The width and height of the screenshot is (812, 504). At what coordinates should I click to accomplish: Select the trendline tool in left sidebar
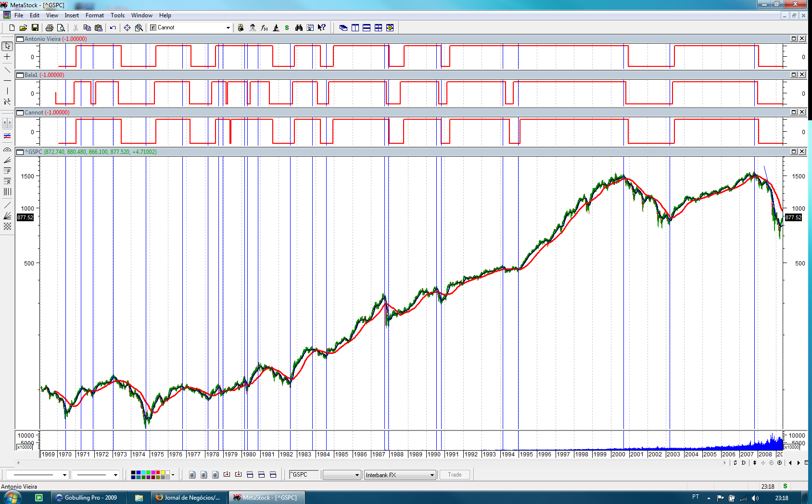coord(7,70)
